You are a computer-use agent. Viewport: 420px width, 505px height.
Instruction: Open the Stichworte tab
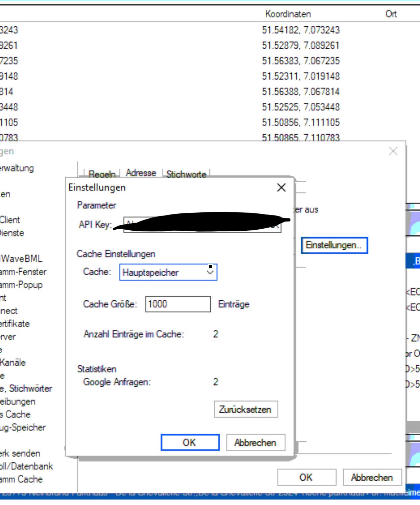(x=186, y=174)
